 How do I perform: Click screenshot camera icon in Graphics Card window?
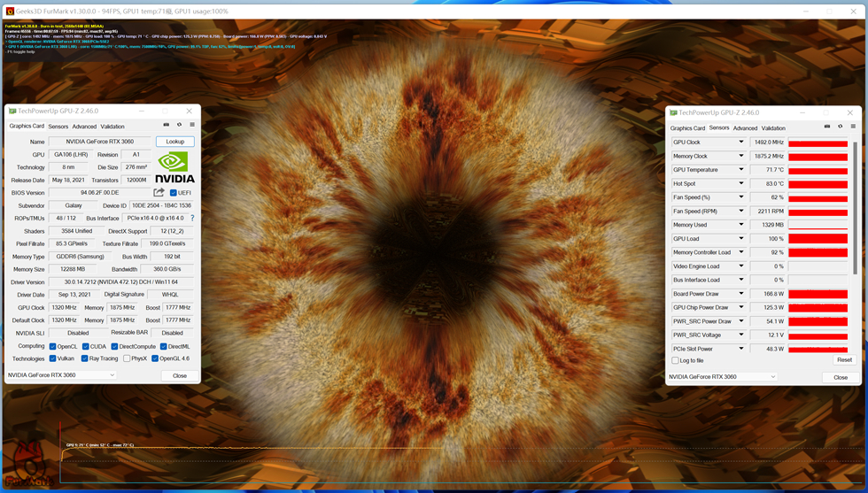point(167,125)
